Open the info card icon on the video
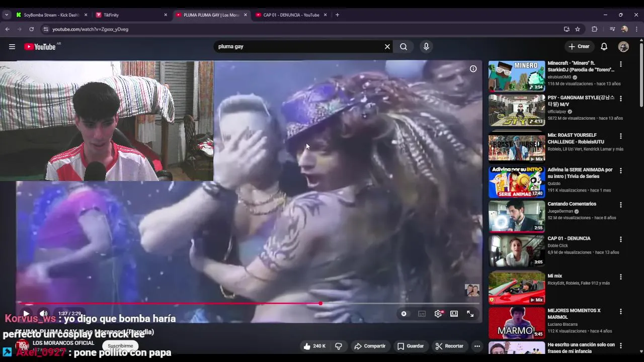 pyautogui.click(x=473, y=69)
